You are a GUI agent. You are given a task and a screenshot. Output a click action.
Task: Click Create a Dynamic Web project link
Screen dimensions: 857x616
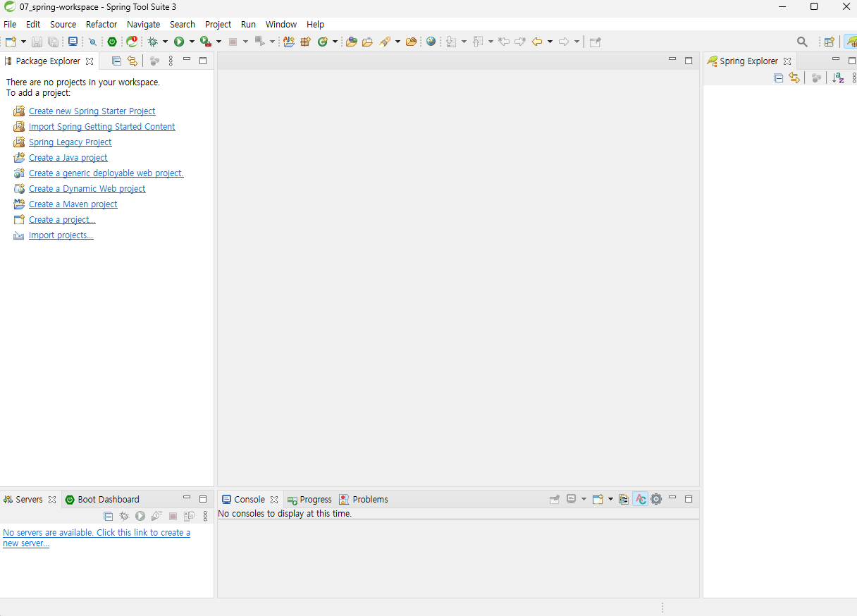87,189
